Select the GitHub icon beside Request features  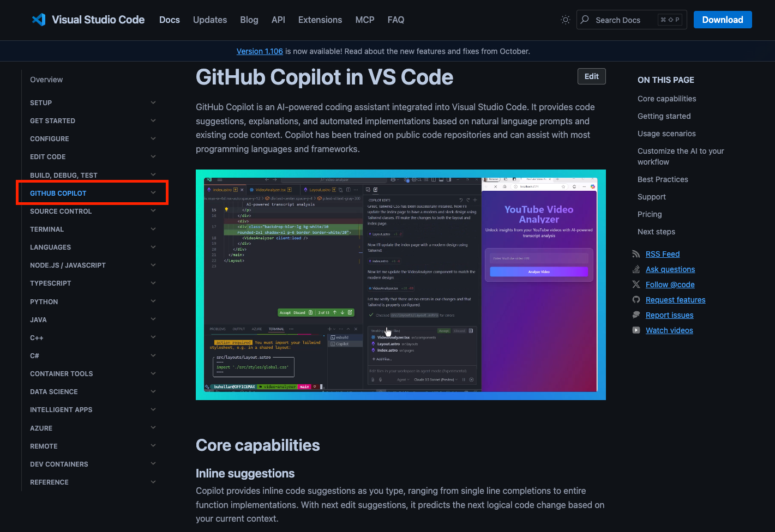coord(636,299)
